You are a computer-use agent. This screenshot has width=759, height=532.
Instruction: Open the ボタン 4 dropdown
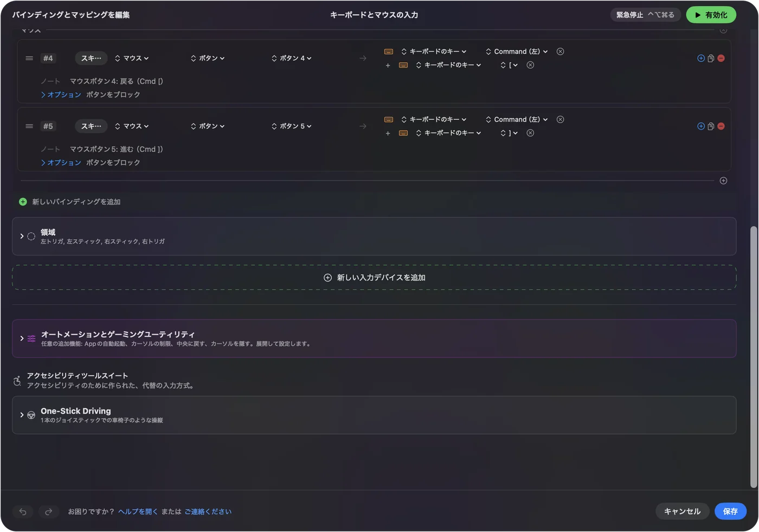click(292, 58)
